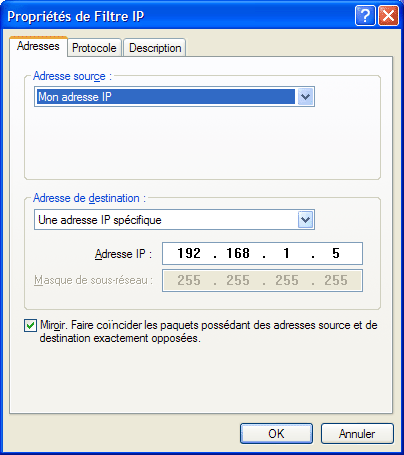Click the Miroir checkbox label text
This screenshot has width=404, height=455.
tap(209, 331)
